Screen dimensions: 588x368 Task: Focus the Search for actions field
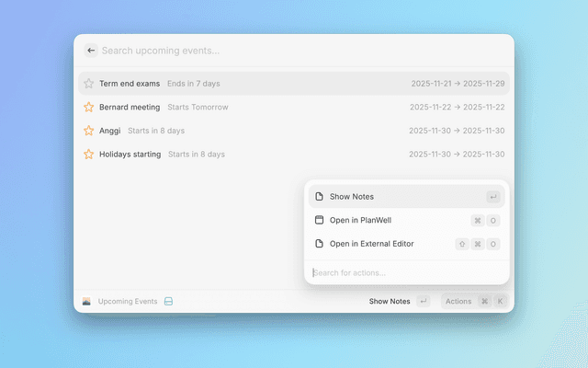click(x=404, y=272)
